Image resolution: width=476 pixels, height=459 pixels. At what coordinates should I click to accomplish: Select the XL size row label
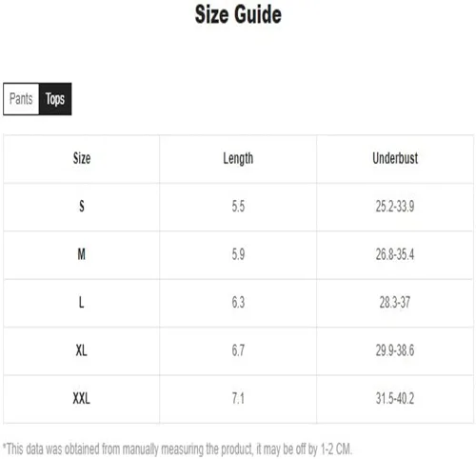82,350
